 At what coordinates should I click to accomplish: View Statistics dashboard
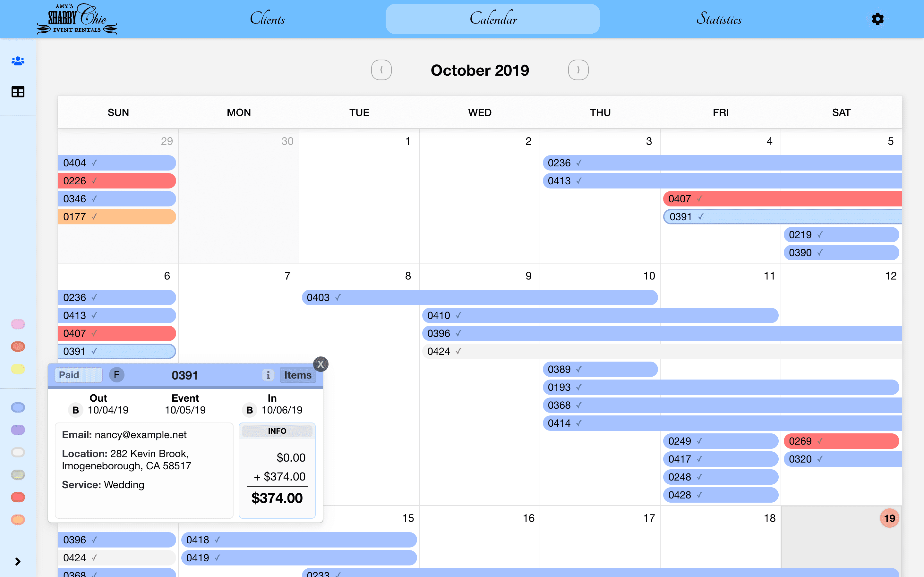718,19
